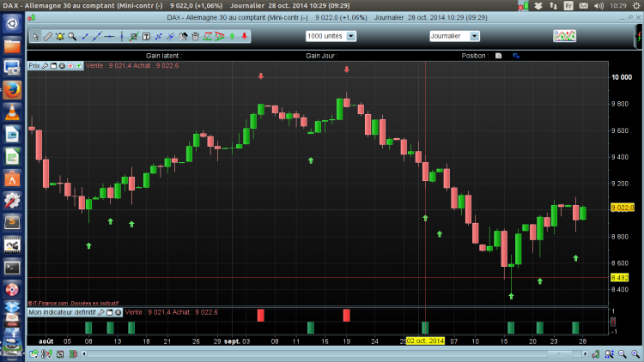
Task: Open Mon indicateur definitif wrench settings
Action: 101,312
